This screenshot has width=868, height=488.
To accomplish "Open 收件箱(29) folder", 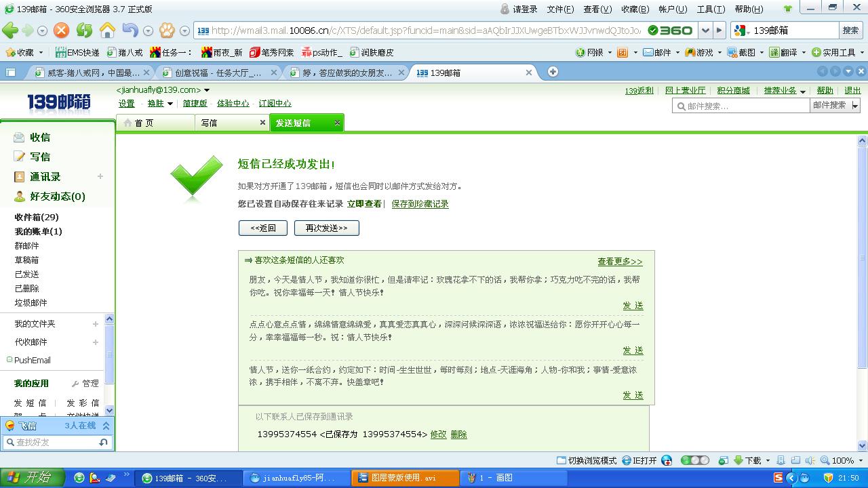I will [x=37, y=218].
